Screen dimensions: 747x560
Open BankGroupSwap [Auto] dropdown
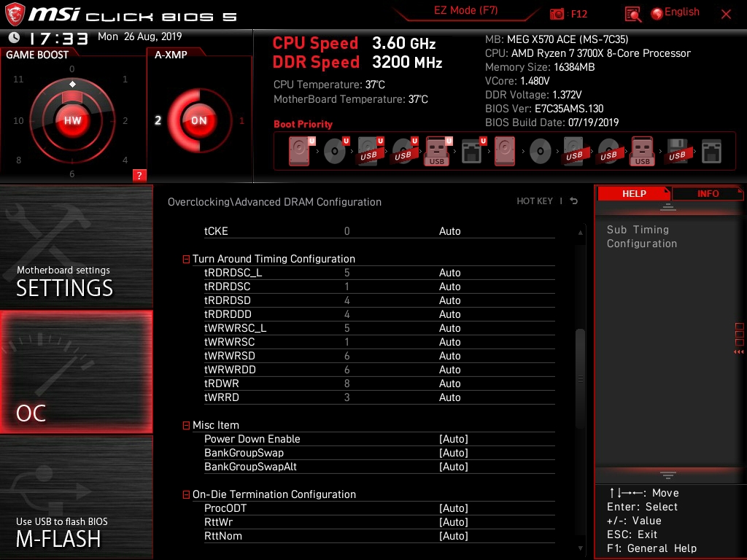(454, 453)
